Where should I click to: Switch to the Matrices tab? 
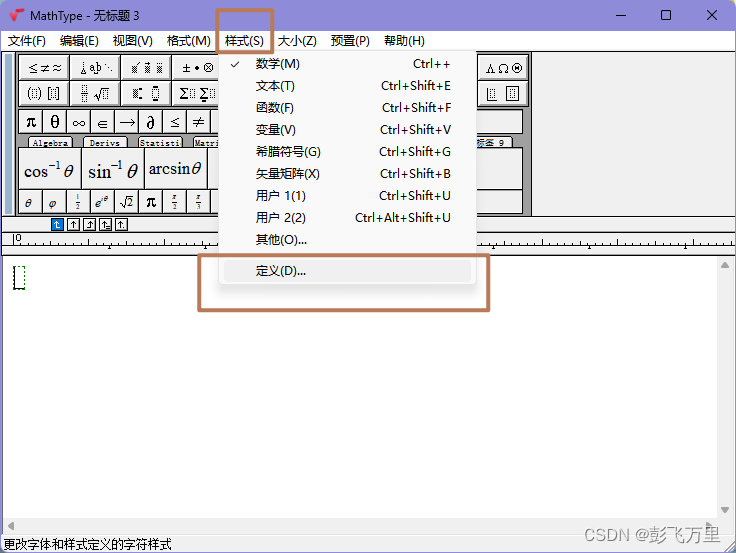pyautogui.click(x=207, y=143)
